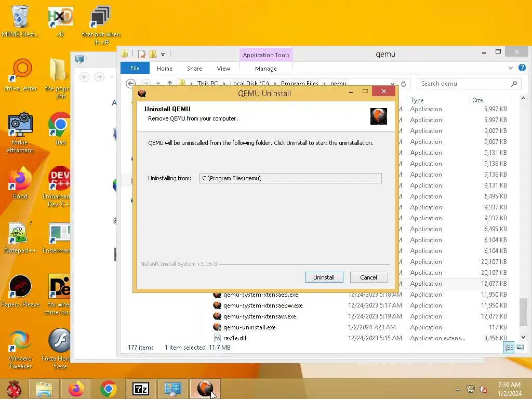Viewport: 532px width, 399px height.
Task: Click the Uninstall button in QEMU dialog
Action: (324, 277)
